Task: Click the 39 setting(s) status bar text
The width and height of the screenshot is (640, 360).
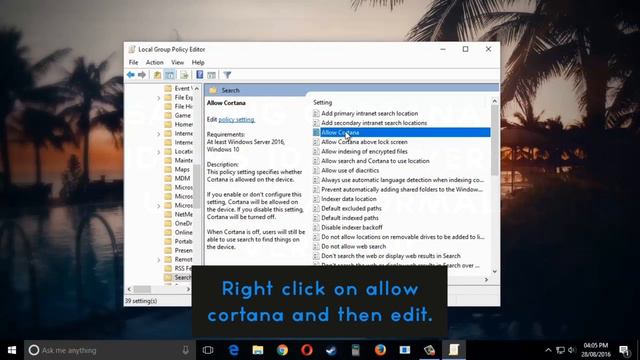Action: click(x=141, y=301)
